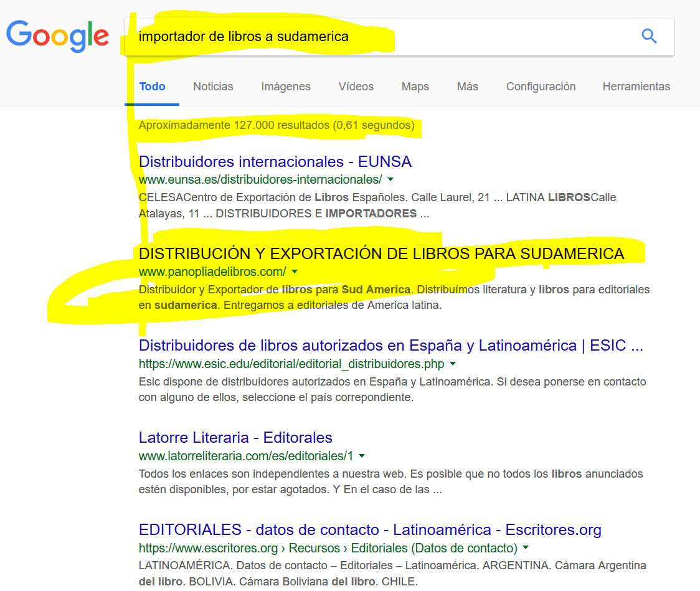This screenshot has width=700, height=591.
Task: Expand arrow next to eunsa.es URL
Action: [390, 179]
